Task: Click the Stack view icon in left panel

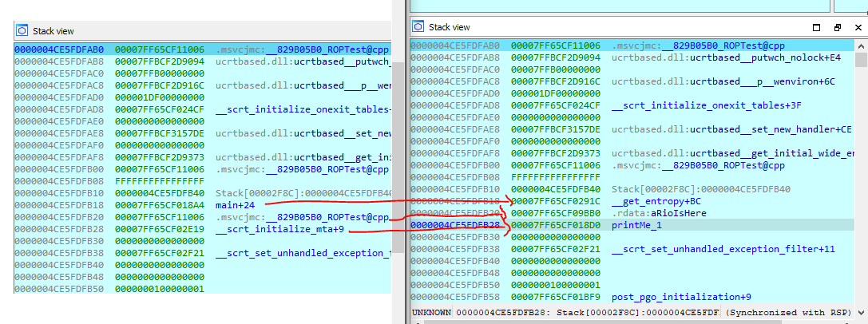Action: [22, 31]
